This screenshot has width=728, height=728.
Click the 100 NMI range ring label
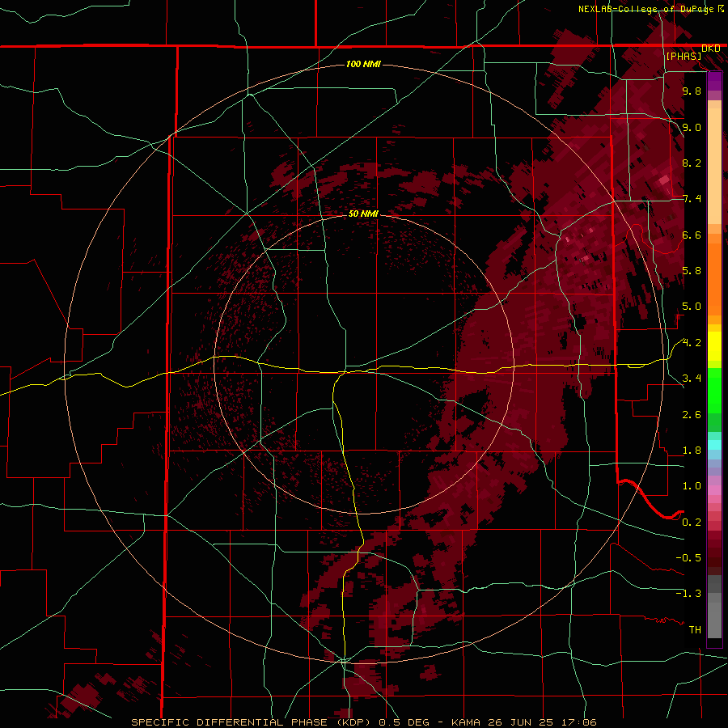(363, 64)
